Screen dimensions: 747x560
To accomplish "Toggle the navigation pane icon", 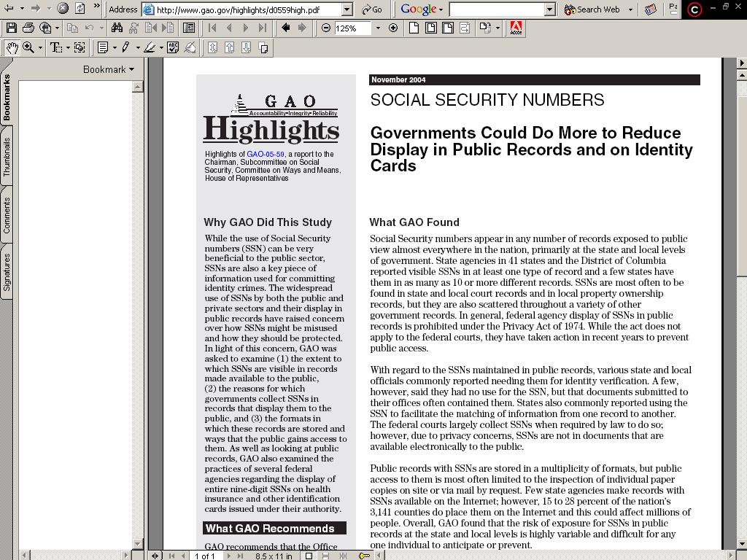I will [x=189, y=28].
